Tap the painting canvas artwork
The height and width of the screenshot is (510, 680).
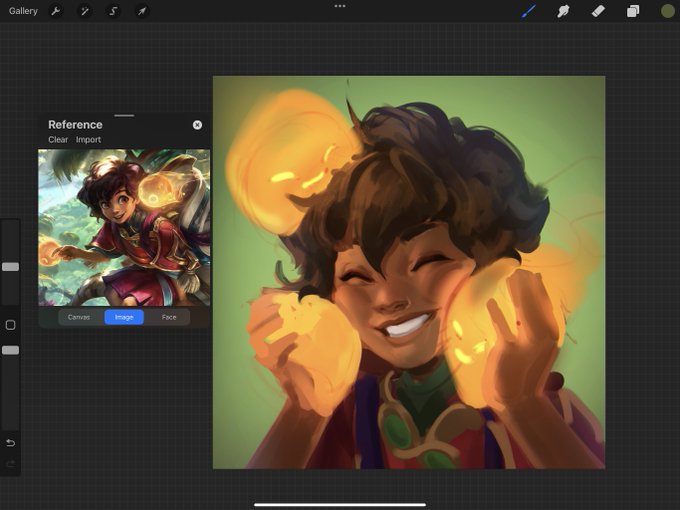pos(409,272)
